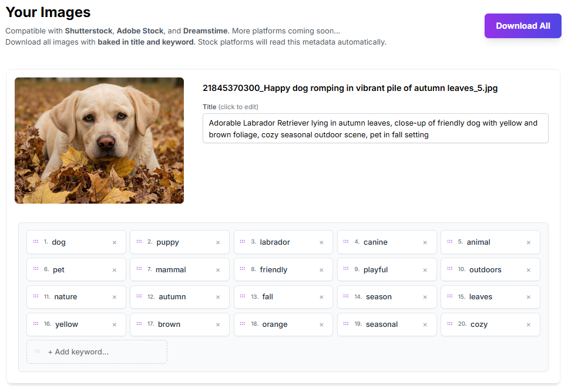Remove the 'labrador' keyword via X icon
The image size is (568, 392).
(x=321, y=242)
